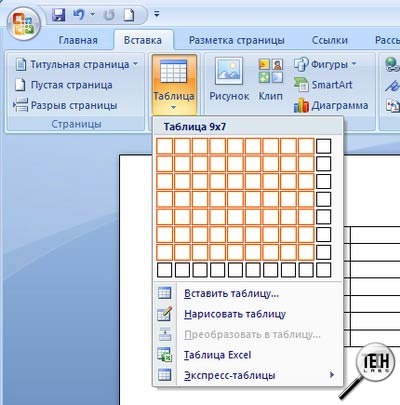Viewport: 400px width, 405px height.
Task: Open the Ссылки tab
Action: point(330,40)
